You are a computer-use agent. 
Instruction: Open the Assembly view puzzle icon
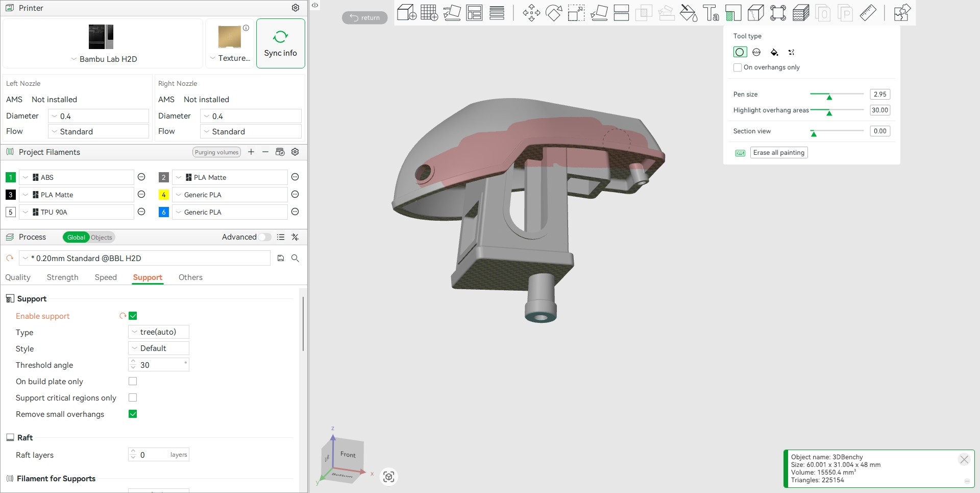[902, 12]
